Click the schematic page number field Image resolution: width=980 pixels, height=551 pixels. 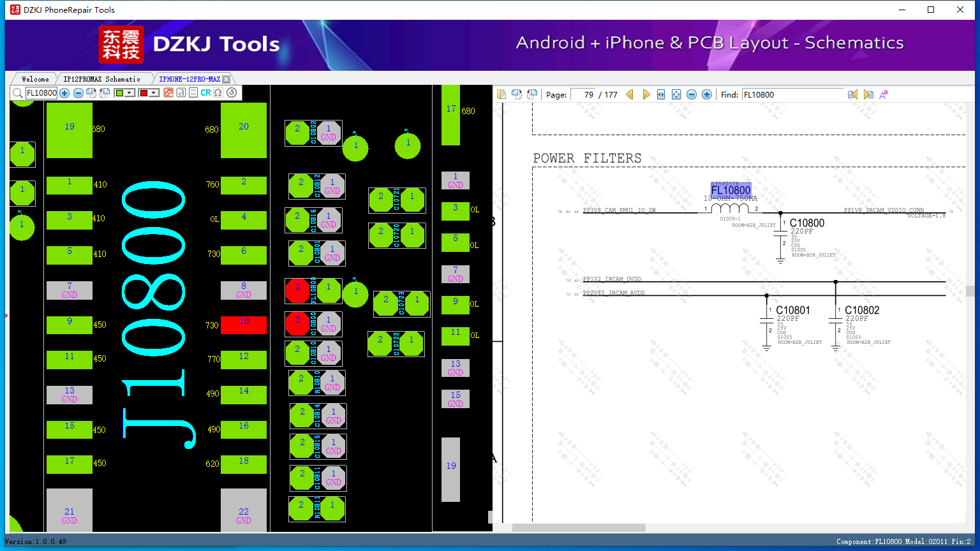583,94
